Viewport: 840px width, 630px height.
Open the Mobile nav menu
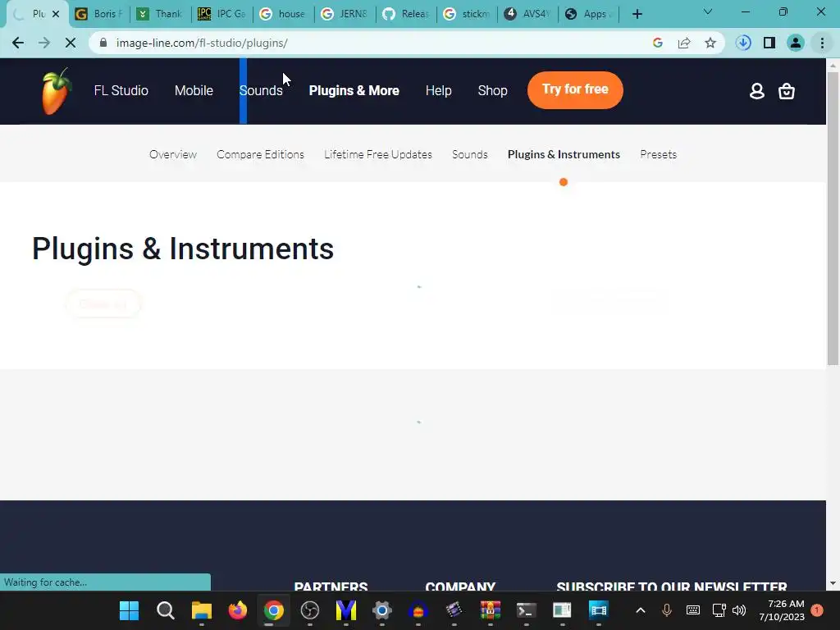194,90
